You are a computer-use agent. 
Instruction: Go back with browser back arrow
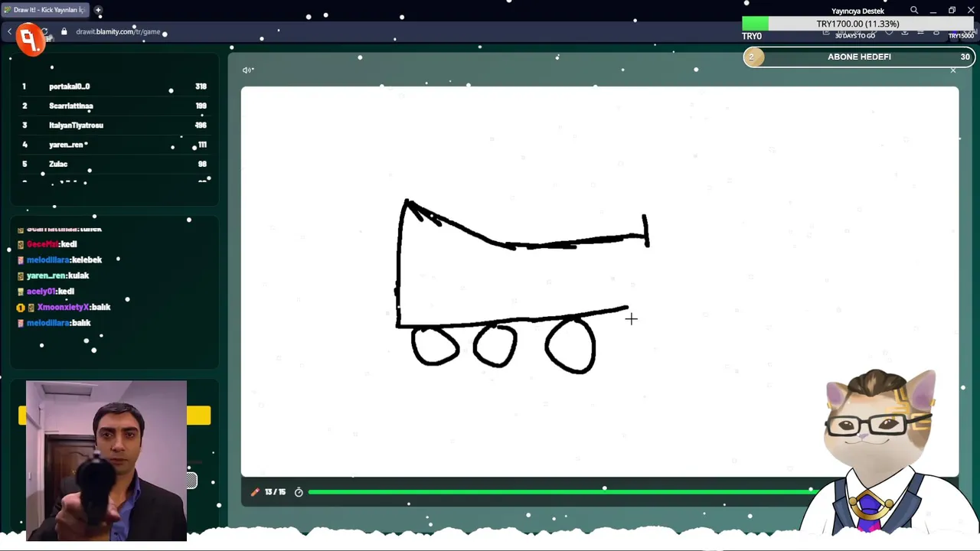9,31
